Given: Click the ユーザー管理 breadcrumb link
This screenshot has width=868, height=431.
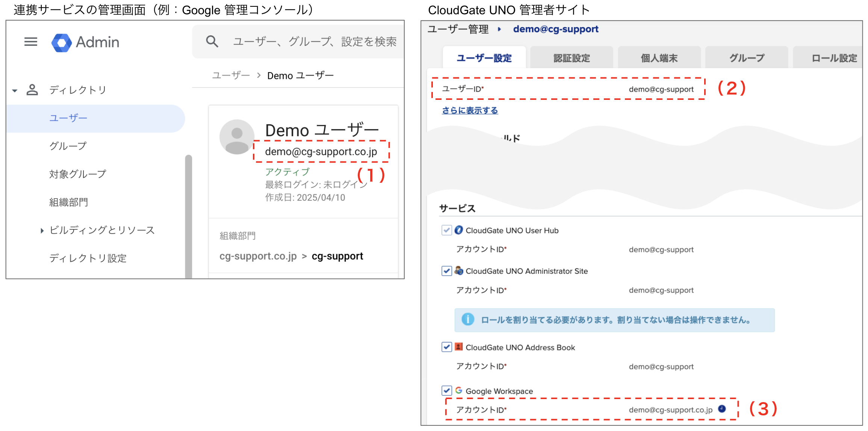Looking at the screenshot, I should click(458, 29).
